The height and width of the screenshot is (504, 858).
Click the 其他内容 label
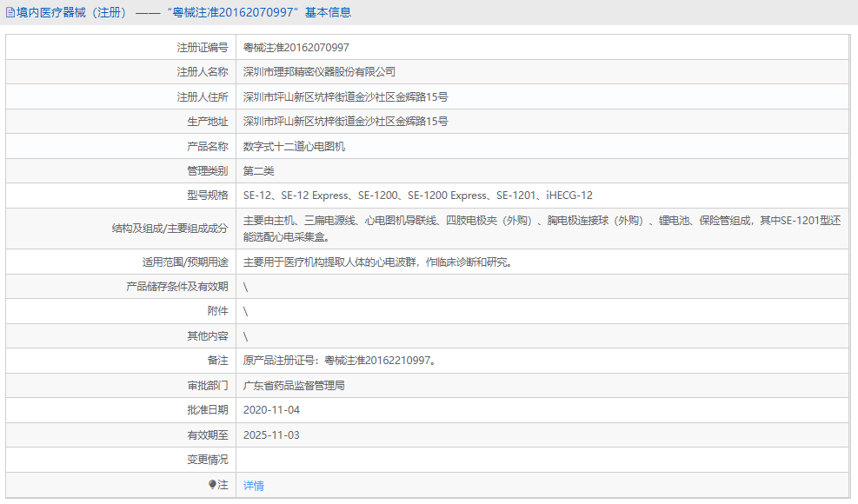coord(208,336)
